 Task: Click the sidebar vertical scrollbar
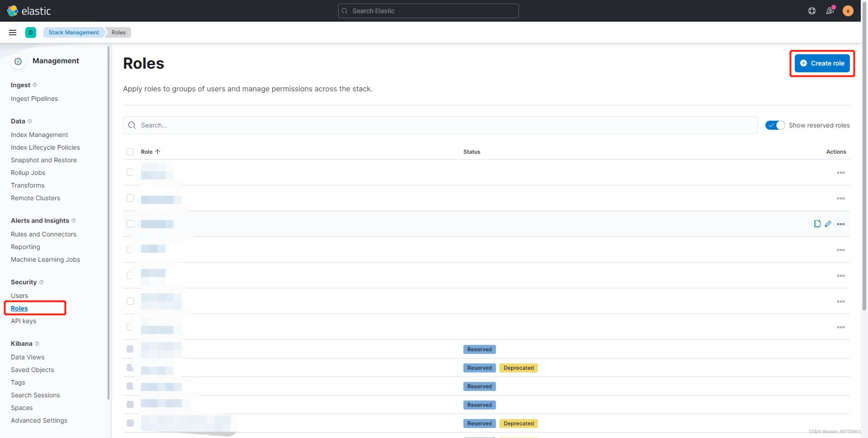[x=108, y=222]
